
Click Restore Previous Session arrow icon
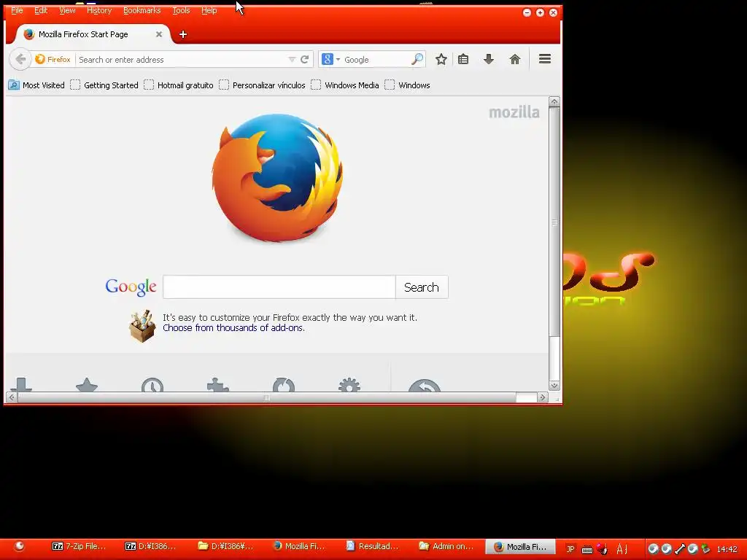(x=425, y=385)
